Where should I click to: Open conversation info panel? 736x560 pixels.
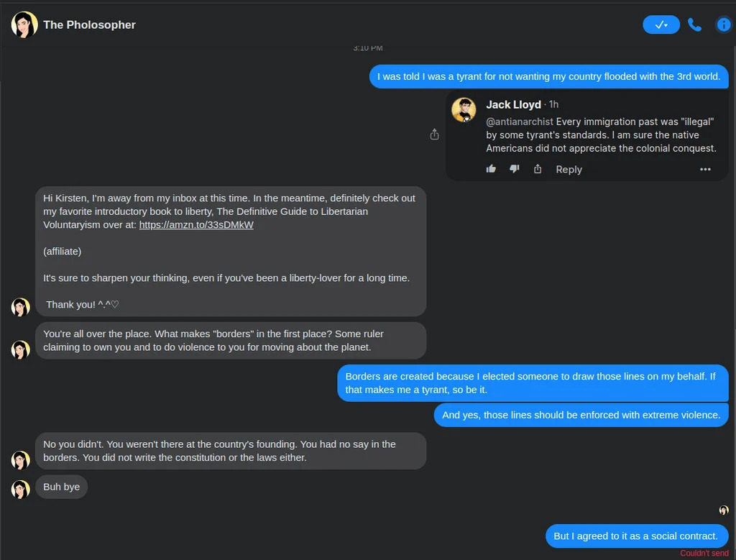pyautogui.click(x=723, y=24)
